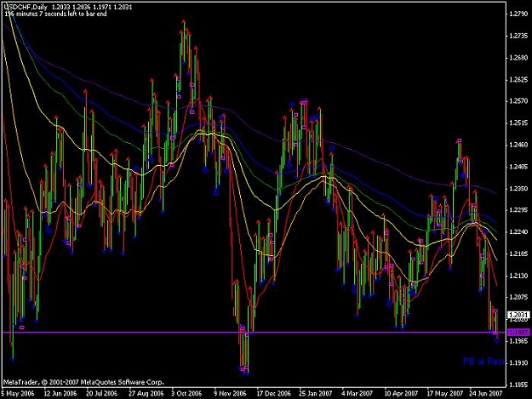This screenshot has width=532, height=399.
Task: Click the 20 Jul 2006 date label
Action: pyautogui.click(x=101, y=394)
